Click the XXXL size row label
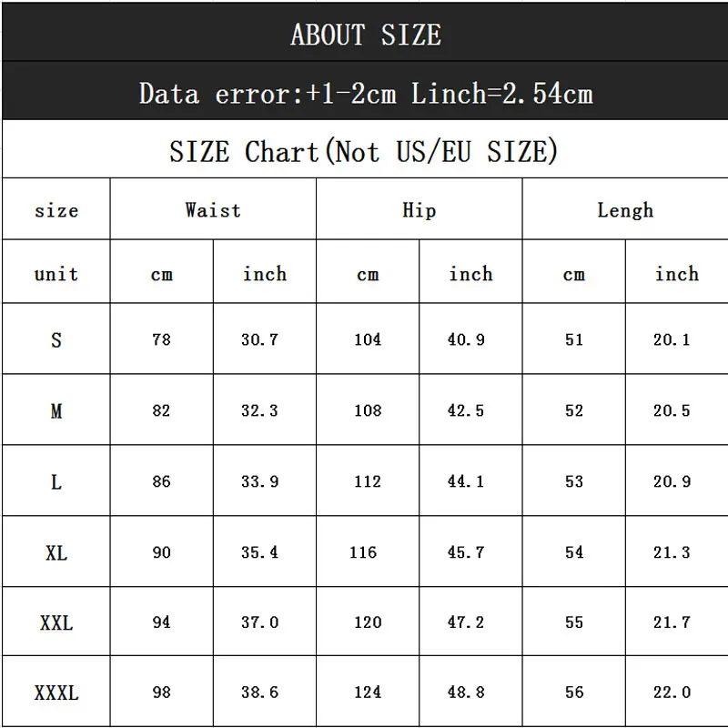Image resolution: width=728 pixels, height=728 pixels. [x=56, y=693]
